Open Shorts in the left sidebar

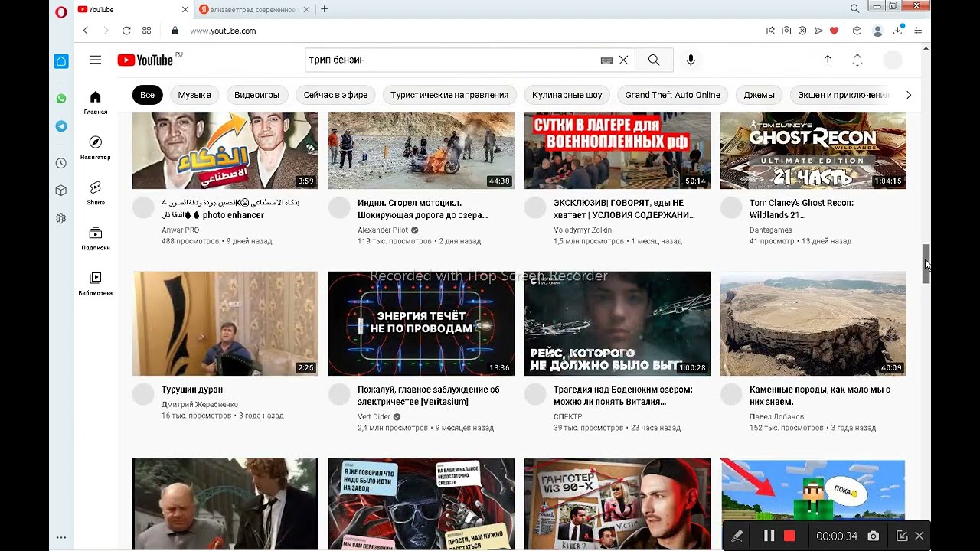(95, 192)
